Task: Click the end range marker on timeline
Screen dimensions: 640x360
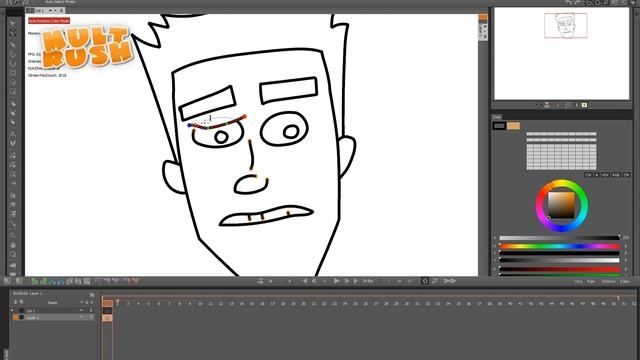Action: pos(618,299)
